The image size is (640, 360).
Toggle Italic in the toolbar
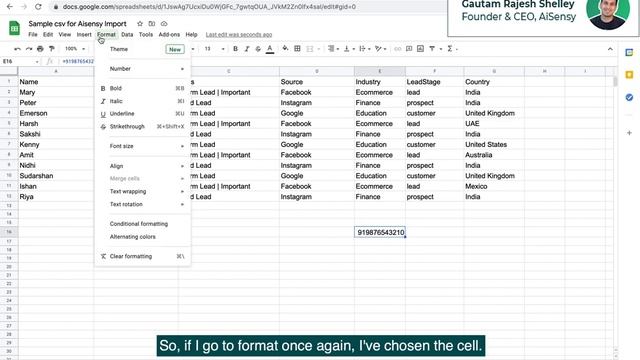pos(247,49)
